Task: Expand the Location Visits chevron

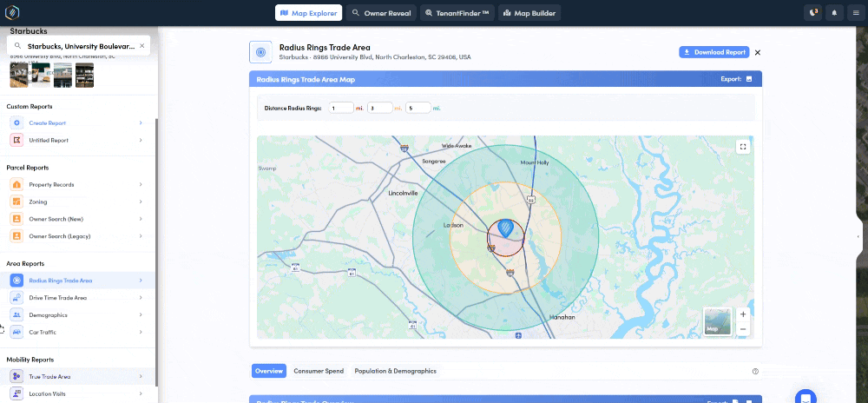Action: pos(141,393)
